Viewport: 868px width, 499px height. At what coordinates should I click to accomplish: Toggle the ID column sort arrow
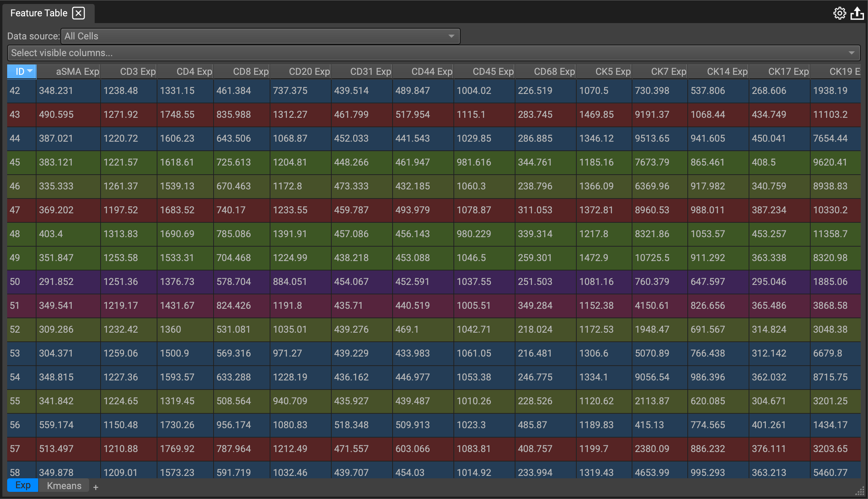30,71
